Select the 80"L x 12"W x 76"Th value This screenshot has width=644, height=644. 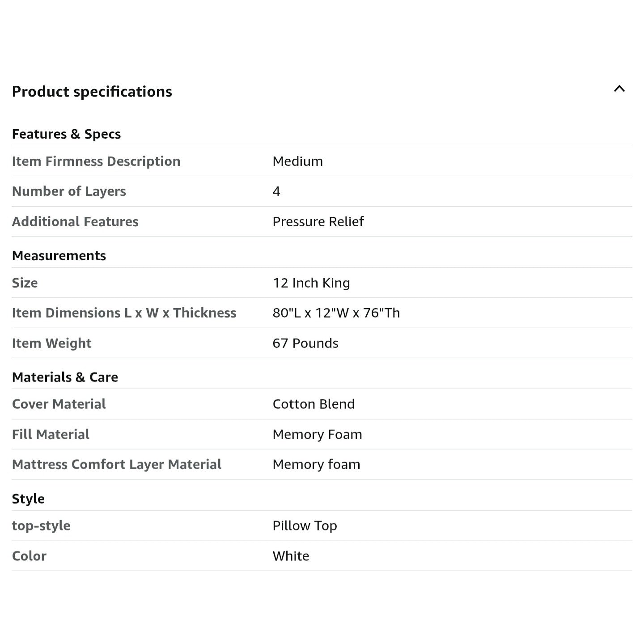tap(336, 313)
